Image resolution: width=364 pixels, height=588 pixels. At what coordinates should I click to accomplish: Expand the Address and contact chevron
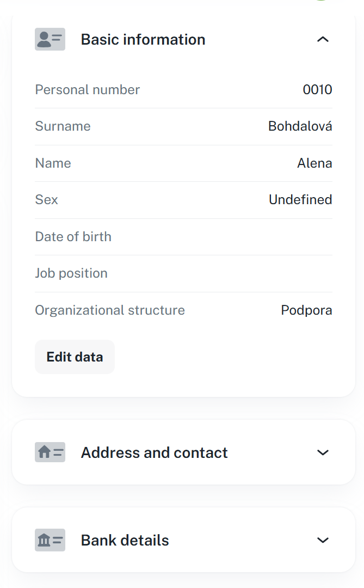pyautogui.click(x=323, y=452)
